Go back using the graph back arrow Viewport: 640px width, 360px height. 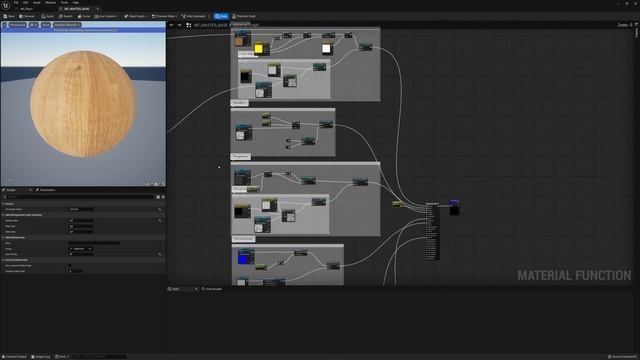coord(171,25)
